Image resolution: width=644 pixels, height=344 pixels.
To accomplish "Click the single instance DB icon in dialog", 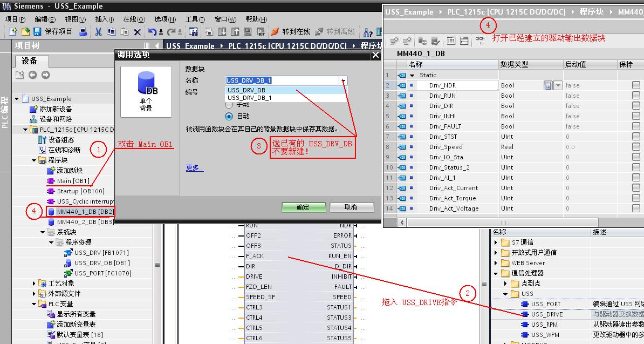I will (146, 92).
